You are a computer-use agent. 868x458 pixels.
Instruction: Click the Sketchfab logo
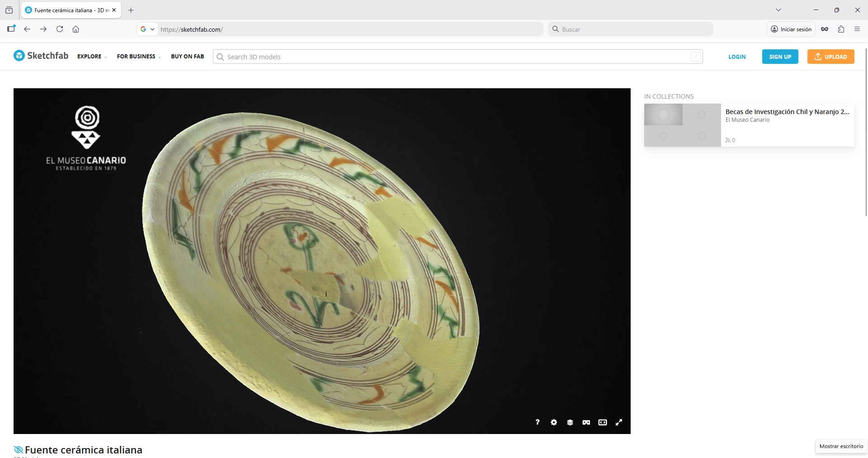(41, 56)
